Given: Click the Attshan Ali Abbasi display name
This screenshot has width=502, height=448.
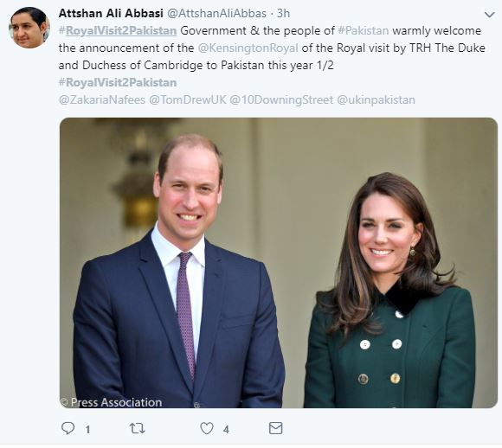Looking at the screenshot, I should (111, 13).
